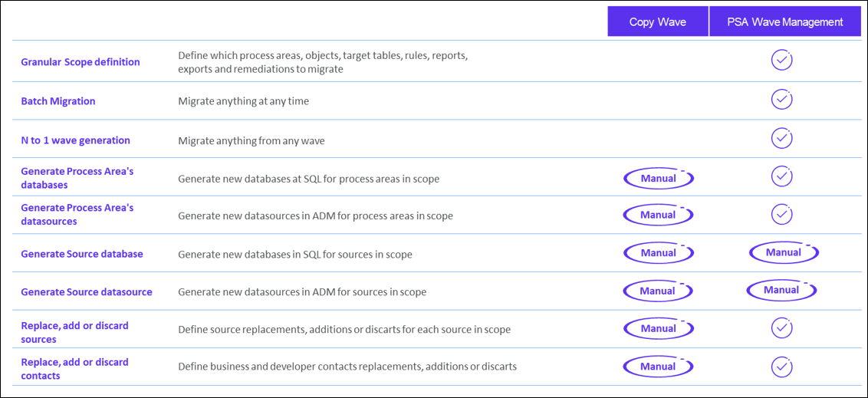The width and height of the screenshot is (868, 398).
Task: Click Copy Wave Manual badge for Replace contacts row
Action: 658,367
